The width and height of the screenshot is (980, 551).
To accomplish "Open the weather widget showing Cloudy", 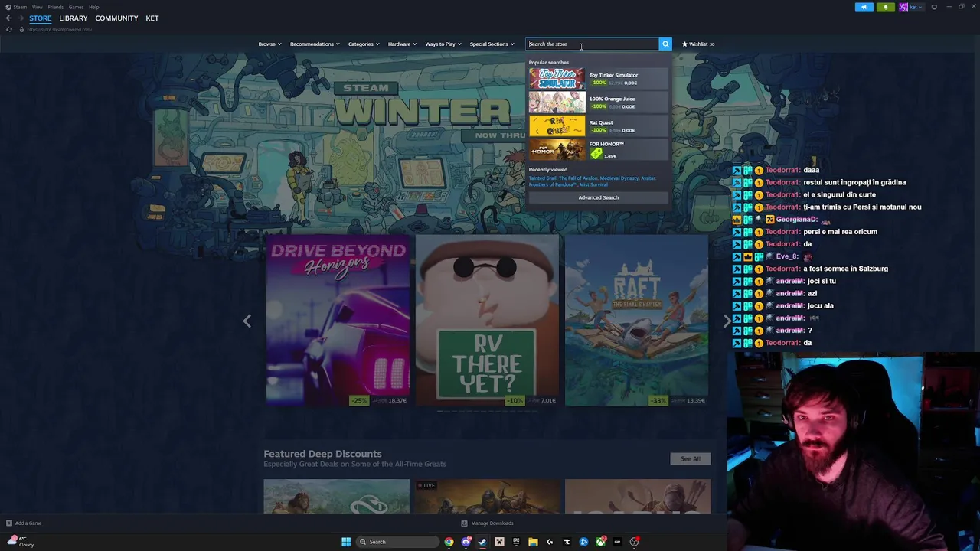I will (21, 542).
